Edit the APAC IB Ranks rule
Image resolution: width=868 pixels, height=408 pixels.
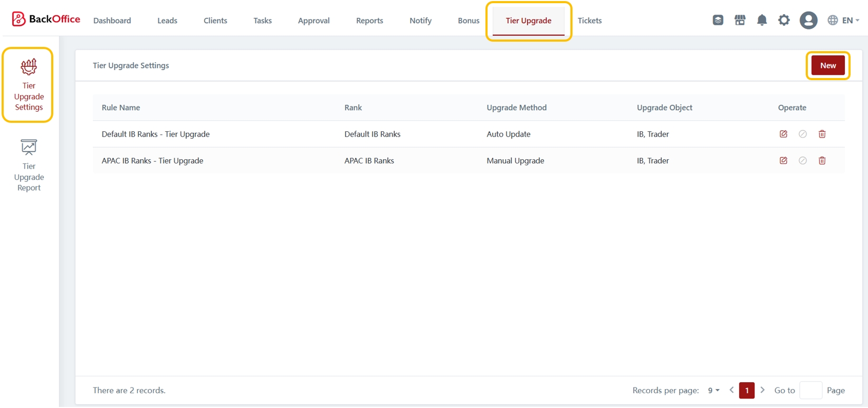point(783,161)
